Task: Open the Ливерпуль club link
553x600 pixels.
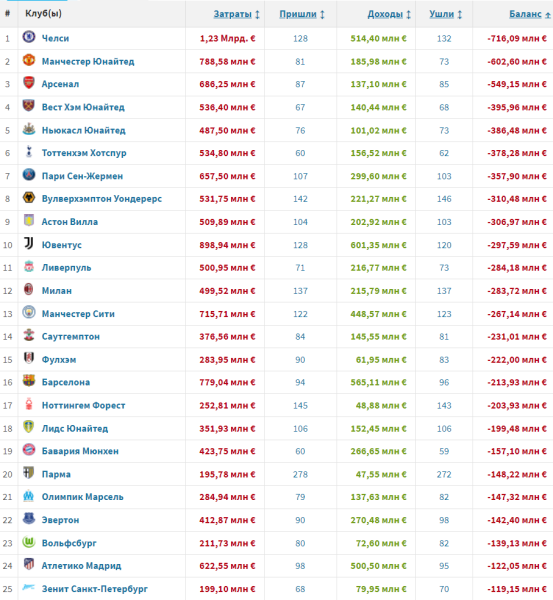Action: [x=67, y=267]
